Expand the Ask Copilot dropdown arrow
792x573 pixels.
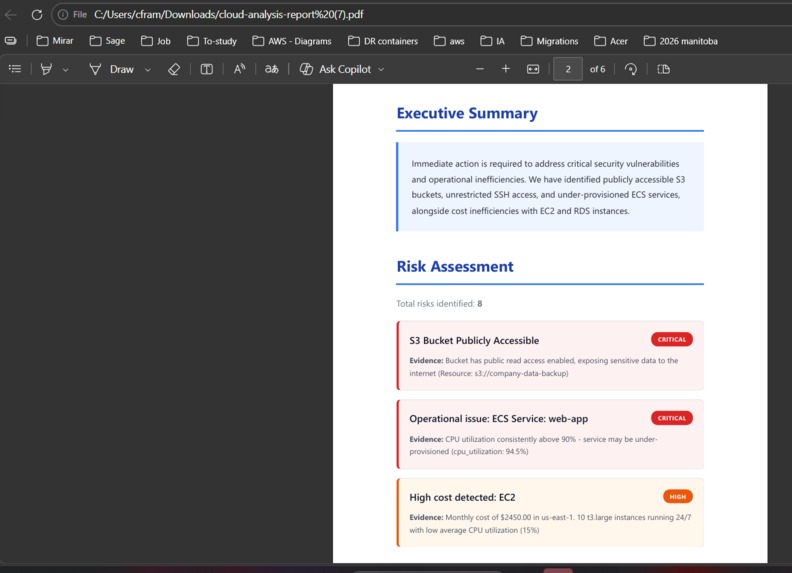click(x=381, y=70)
